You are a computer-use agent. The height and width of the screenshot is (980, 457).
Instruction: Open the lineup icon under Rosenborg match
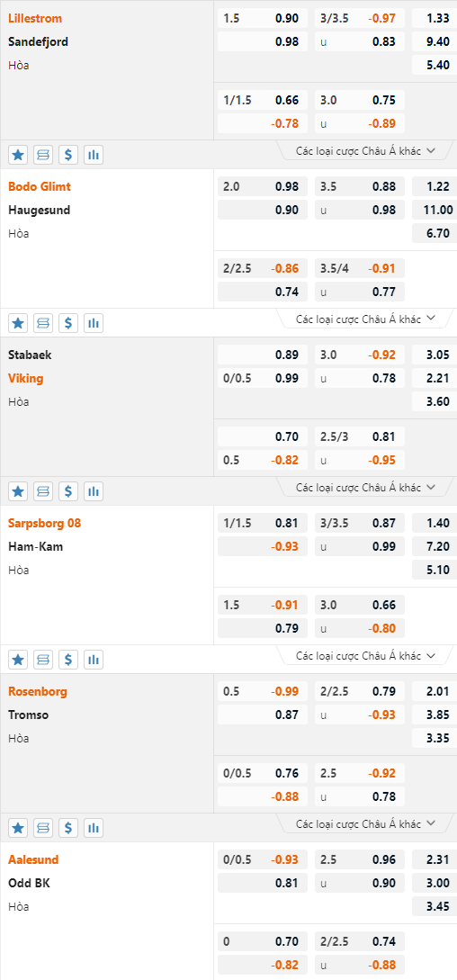43,828
